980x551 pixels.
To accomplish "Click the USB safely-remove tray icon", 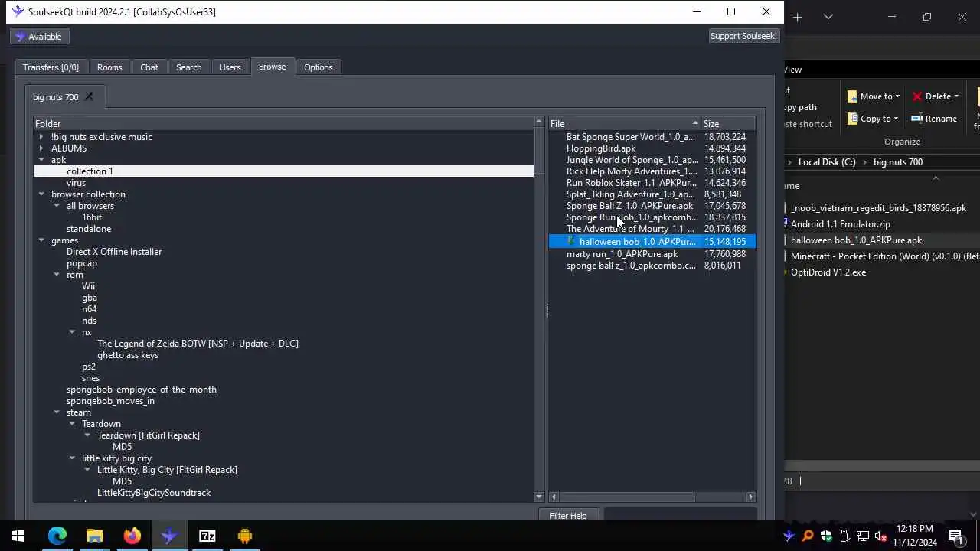I will coord(844,536).
